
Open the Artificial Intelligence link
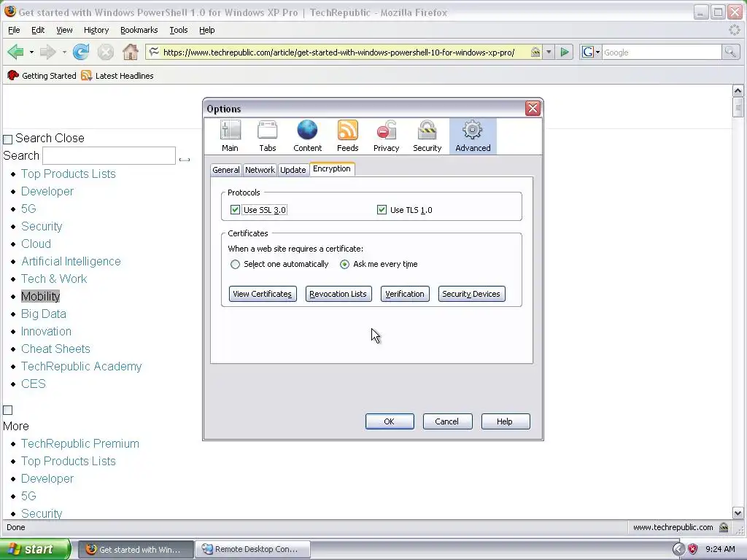coord(71,262)
